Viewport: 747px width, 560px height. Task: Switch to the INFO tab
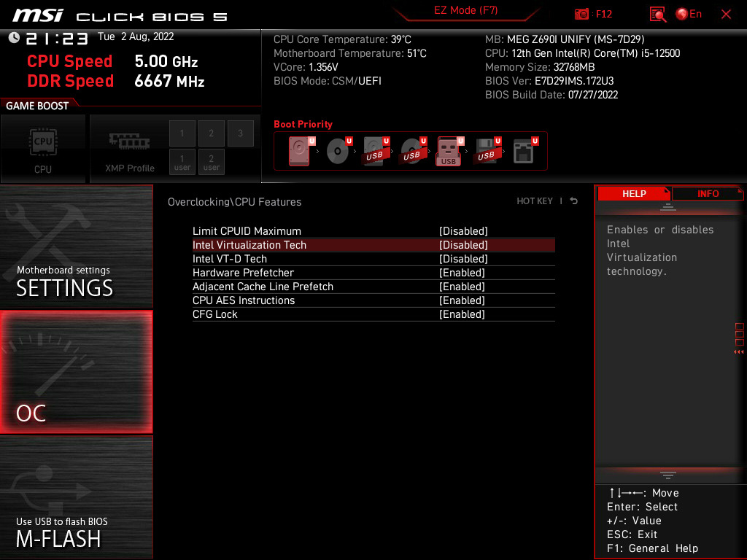coord(708,193)
